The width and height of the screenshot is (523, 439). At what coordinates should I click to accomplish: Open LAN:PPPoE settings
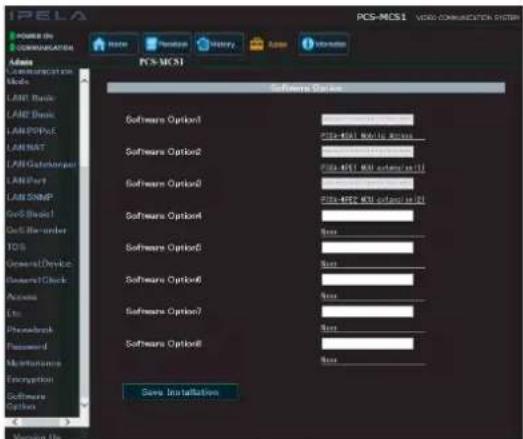click(31, 131)
